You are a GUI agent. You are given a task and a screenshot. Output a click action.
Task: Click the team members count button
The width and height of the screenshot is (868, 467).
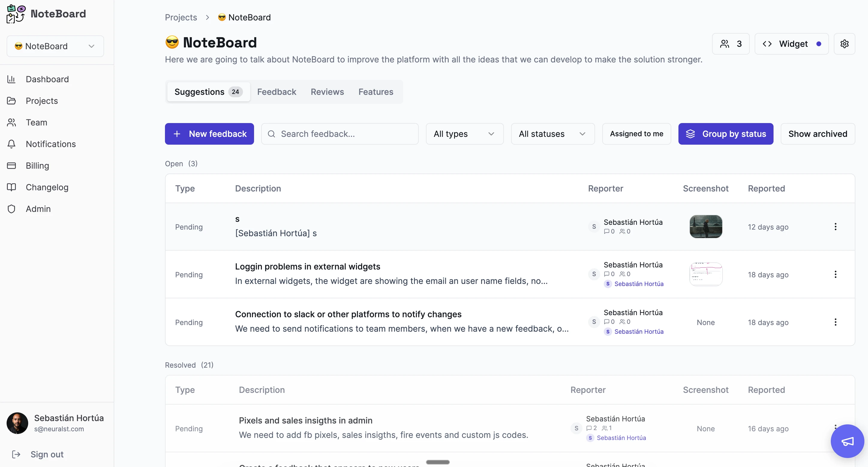[731, 44]
